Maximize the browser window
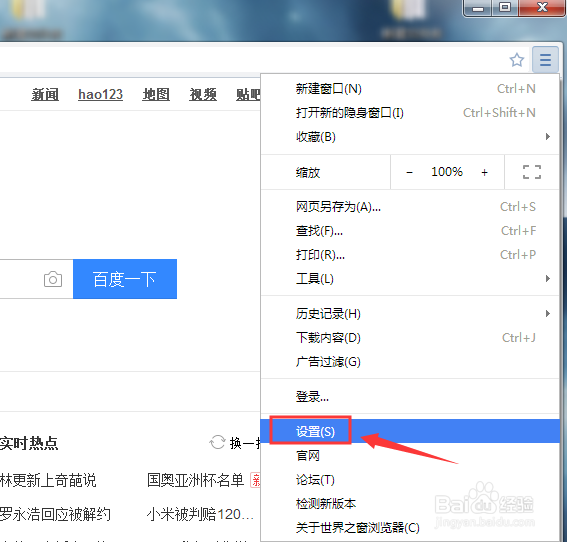 coord(505,8)
